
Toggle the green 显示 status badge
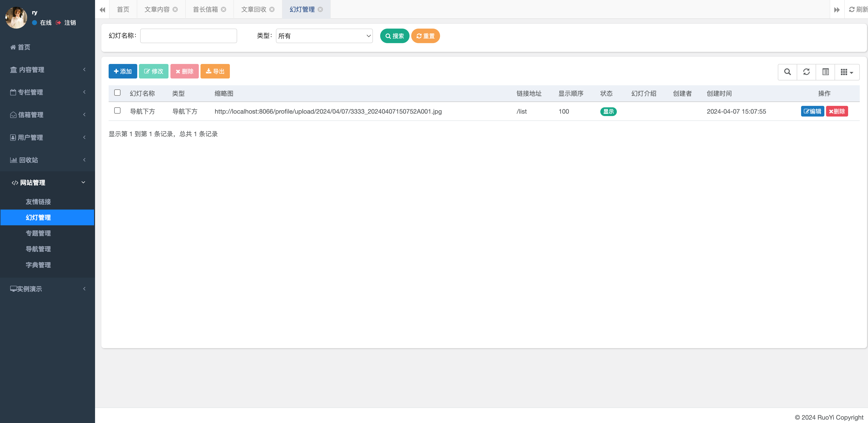(x=608, y=111)
